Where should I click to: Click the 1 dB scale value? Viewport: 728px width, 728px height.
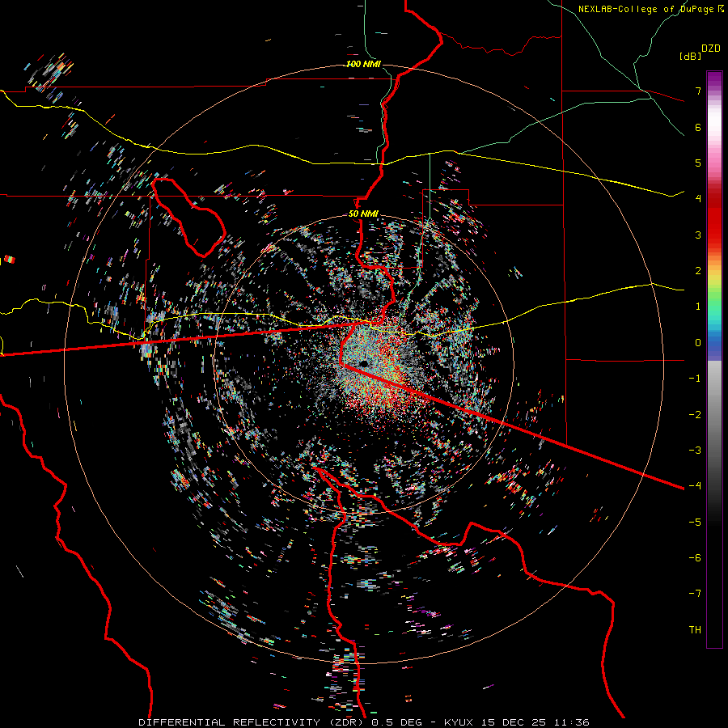698,307
